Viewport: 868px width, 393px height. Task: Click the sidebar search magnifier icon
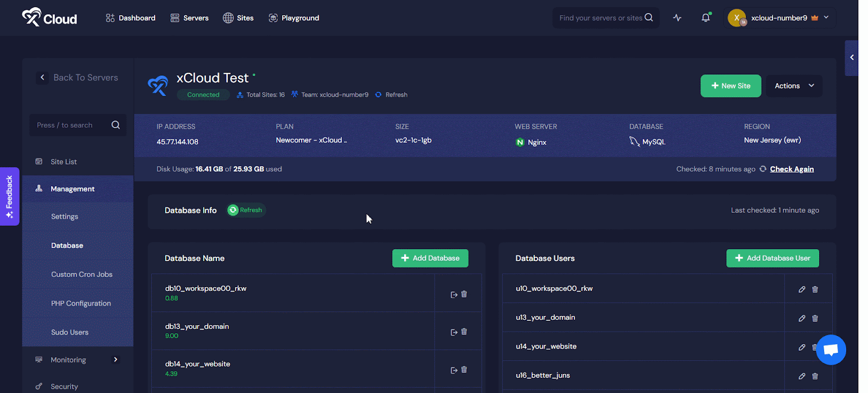[x=116, y=125]
